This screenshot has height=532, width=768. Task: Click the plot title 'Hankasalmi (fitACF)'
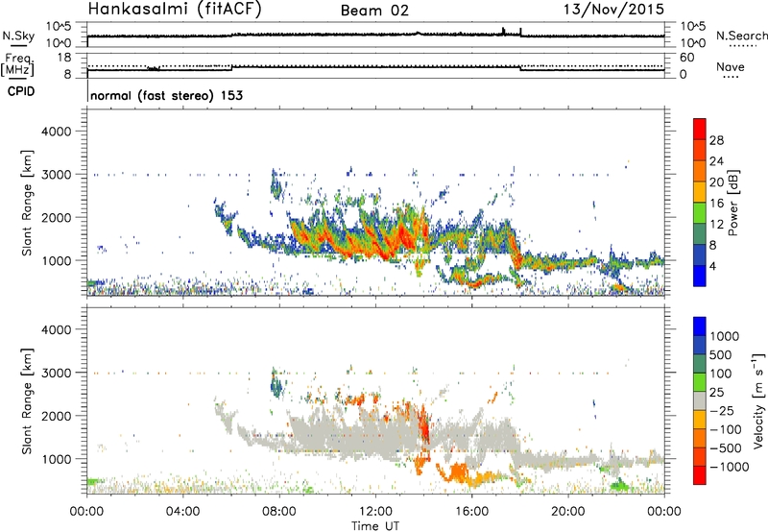[x=175, y=10]
